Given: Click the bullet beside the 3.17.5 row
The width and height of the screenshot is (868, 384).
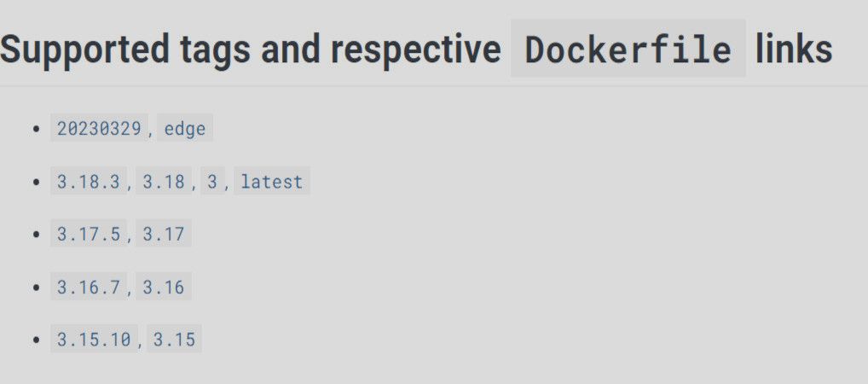Looking at the screenshot, I should click(x=36, y=235).
